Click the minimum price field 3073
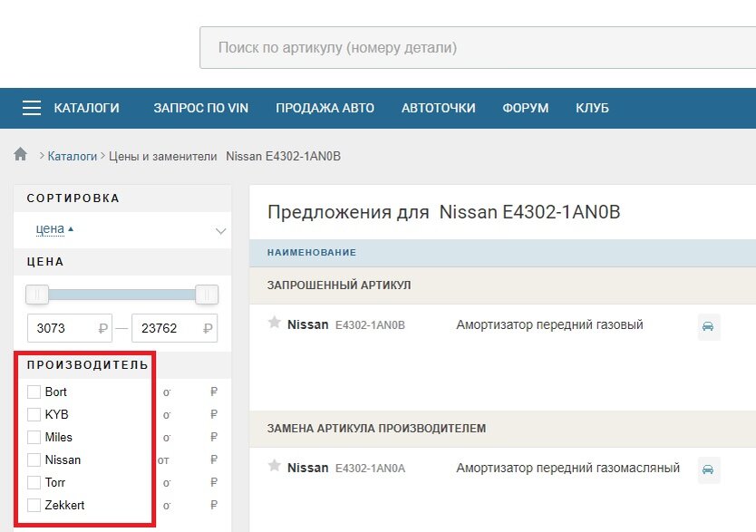Image resolution: width=756 pixels, height=532 pixels. pyautogui.click(x=70, y=328)
